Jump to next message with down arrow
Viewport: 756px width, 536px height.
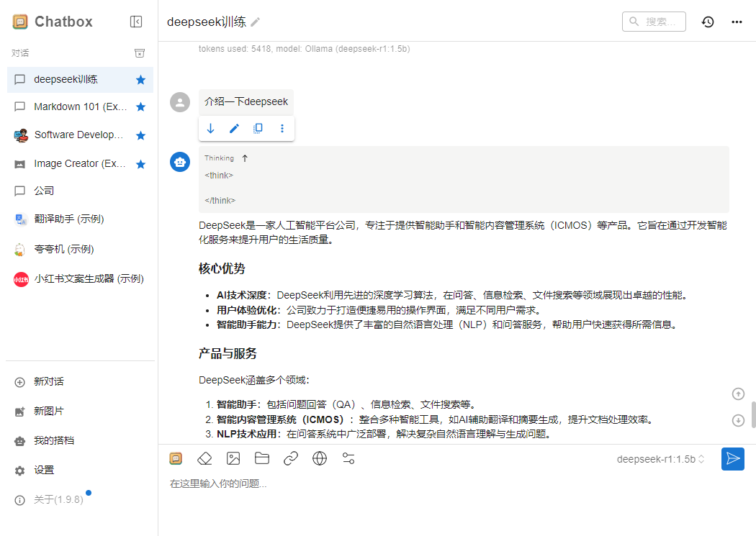pos(738,420)
